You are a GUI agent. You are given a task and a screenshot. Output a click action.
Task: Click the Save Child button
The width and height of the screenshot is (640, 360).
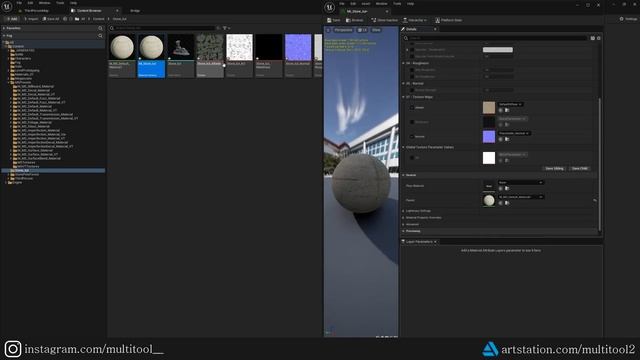(579, 168)
